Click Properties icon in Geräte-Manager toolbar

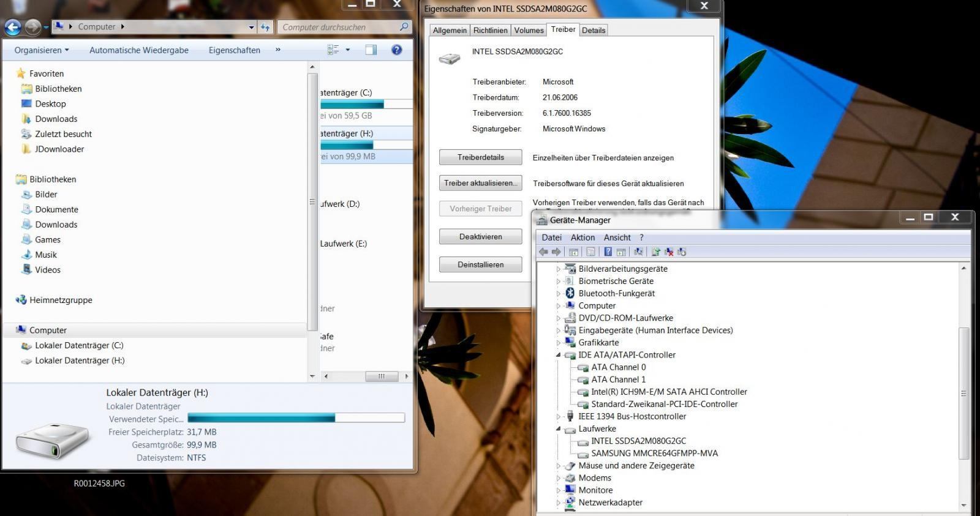click(x=591, y=252)
